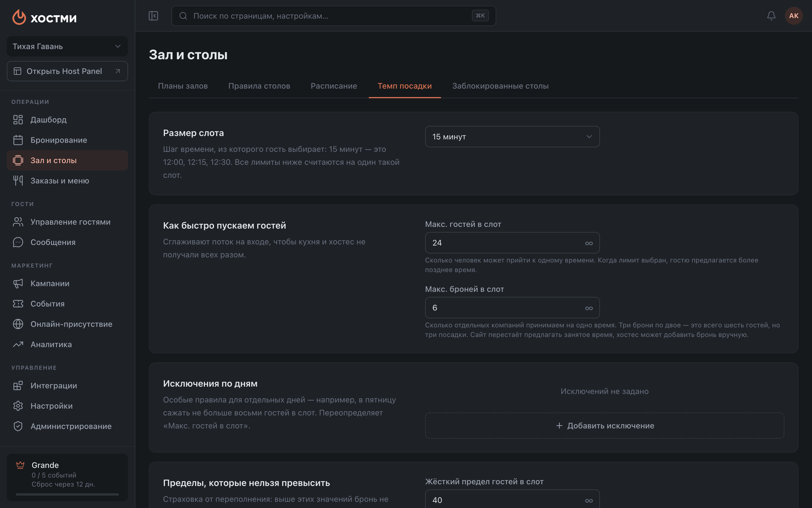
Task: Click the Заказы и меню utensils icon
Action: pyautogui.click(x=18, y=181)
